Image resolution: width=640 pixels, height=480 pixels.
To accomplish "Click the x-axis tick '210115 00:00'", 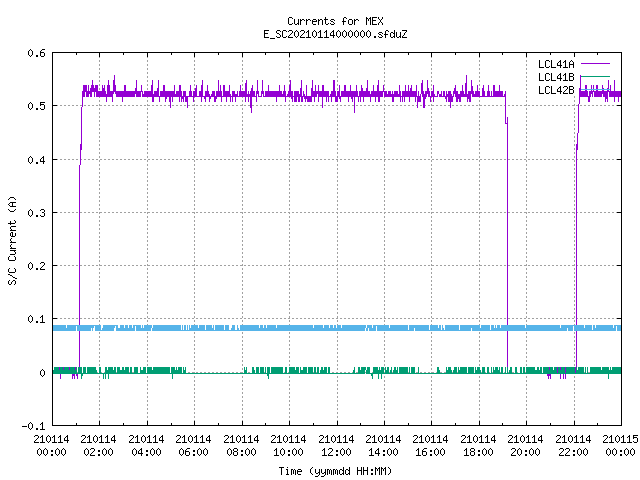I will [x=620, y=446].
